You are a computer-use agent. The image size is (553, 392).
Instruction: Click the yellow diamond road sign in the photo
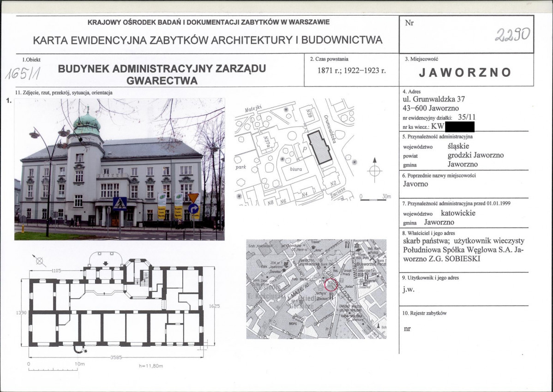point(193,198)
